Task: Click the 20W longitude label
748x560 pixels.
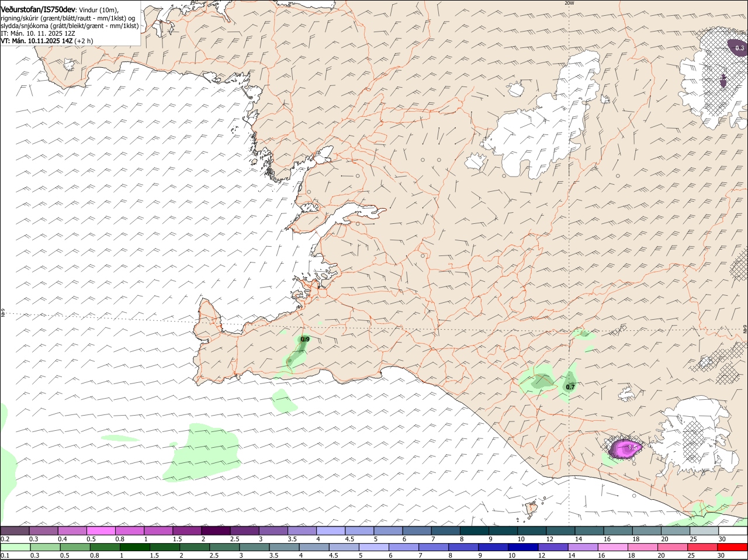Action: coord(569,3)
